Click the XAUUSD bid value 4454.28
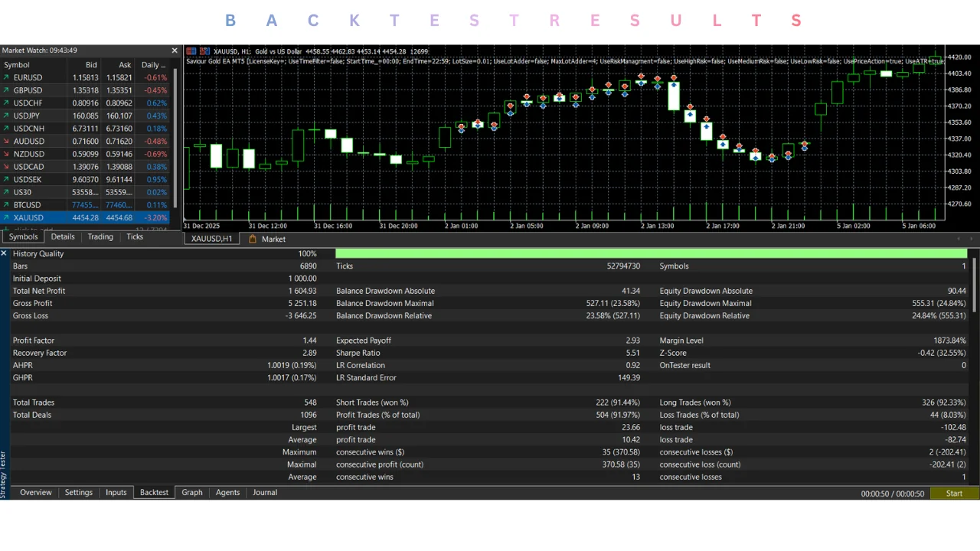 (x=85, y=218)
